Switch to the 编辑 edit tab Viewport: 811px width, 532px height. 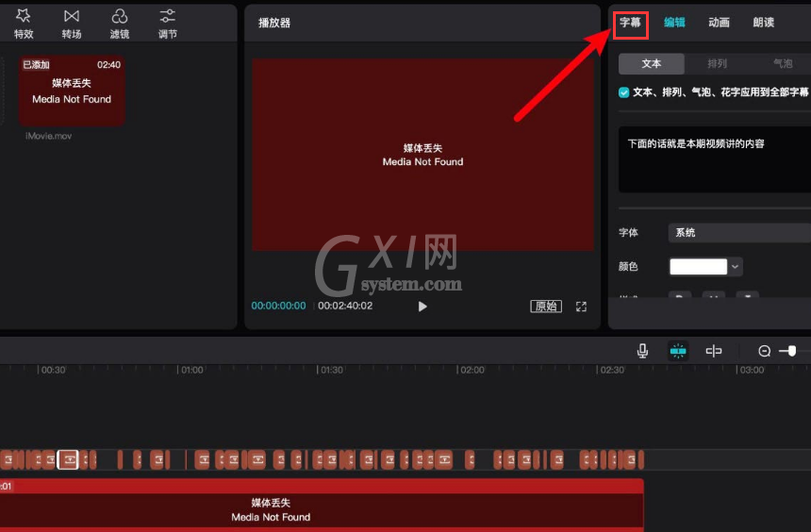(674, 23)
